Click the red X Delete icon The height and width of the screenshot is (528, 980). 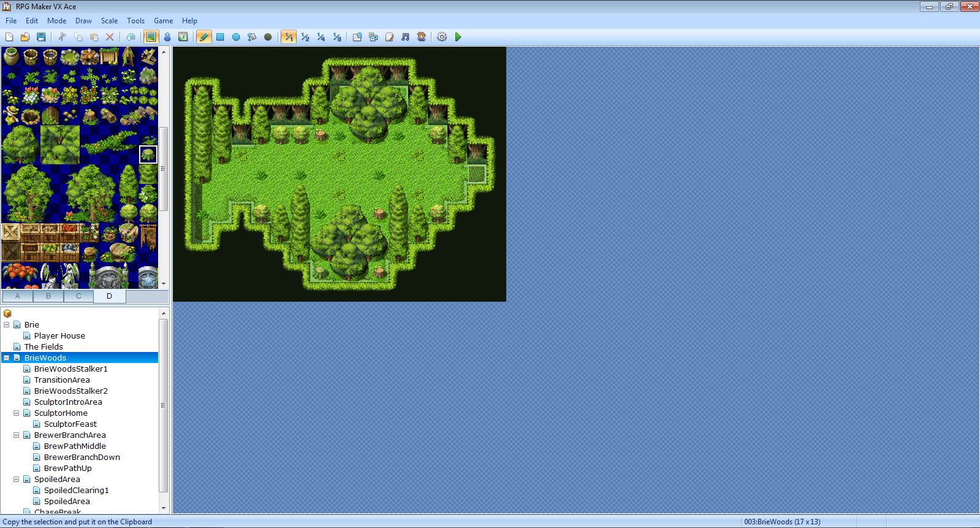click(x=110, y=37)
